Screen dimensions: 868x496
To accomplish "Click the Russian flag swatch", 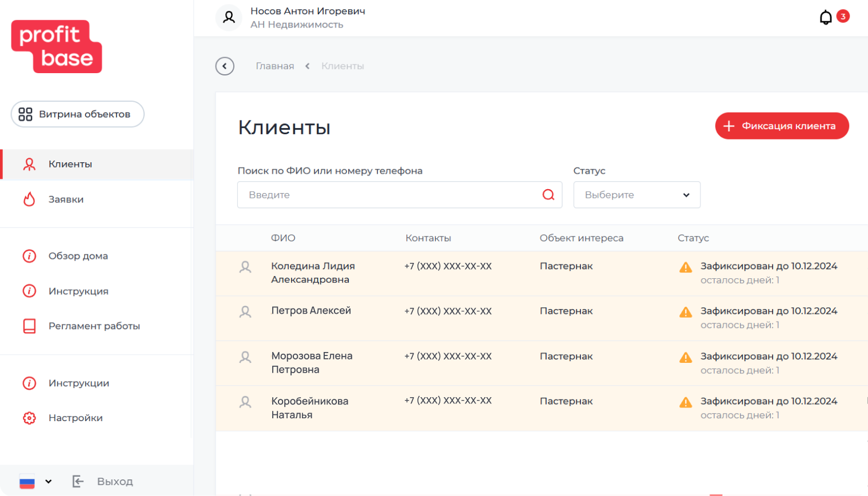I will point(27,482).
